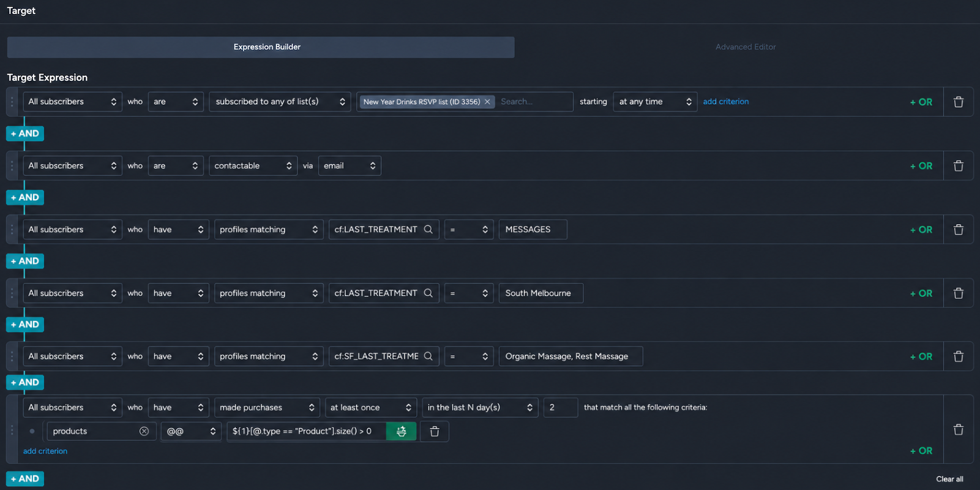Search field for the MESSAGES rule magnifier

click(428, 230)
